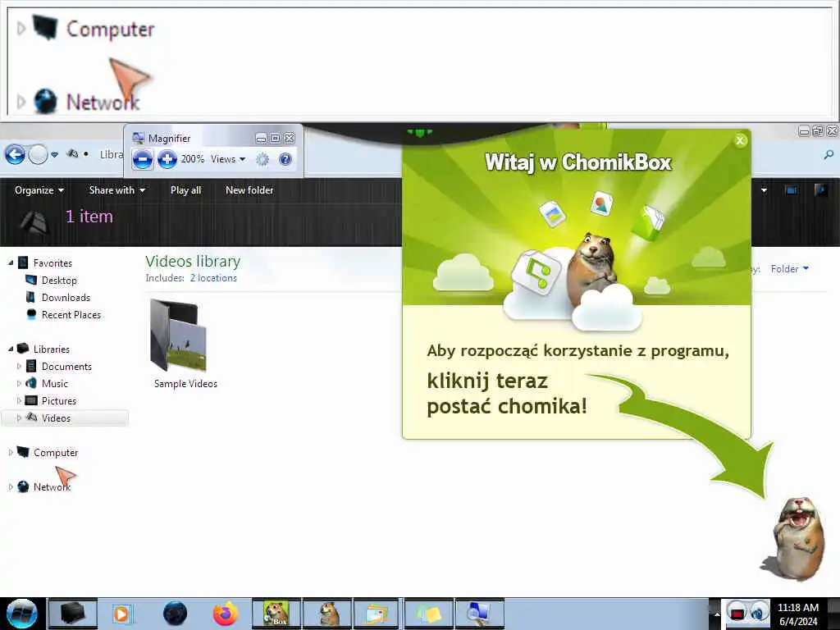840x630 pixels.
Task: Select Videos in navigation pane
Action: (56, 418)
